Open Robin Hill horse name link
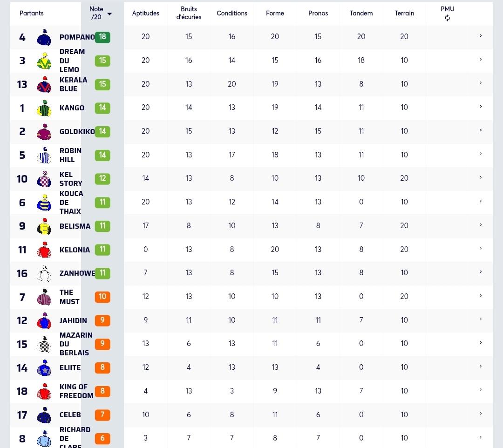This screenshot has width=503, height=448. (71, 155)
